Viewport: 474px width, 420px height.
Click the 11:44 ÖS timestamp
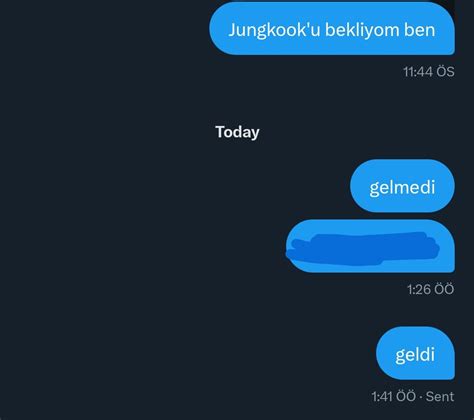[429, 72]
